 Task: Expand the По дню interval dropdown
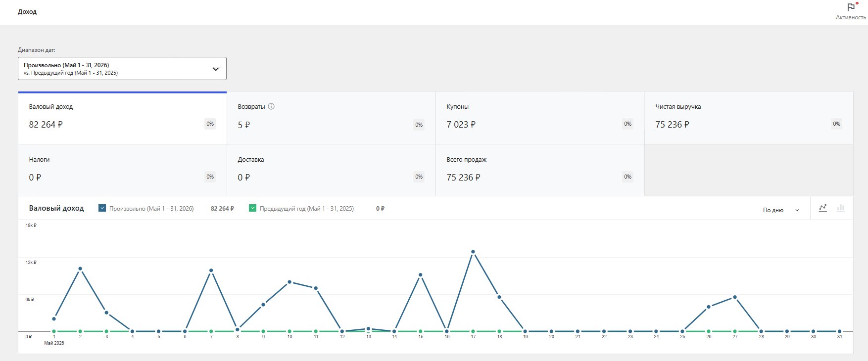(781, 210)
